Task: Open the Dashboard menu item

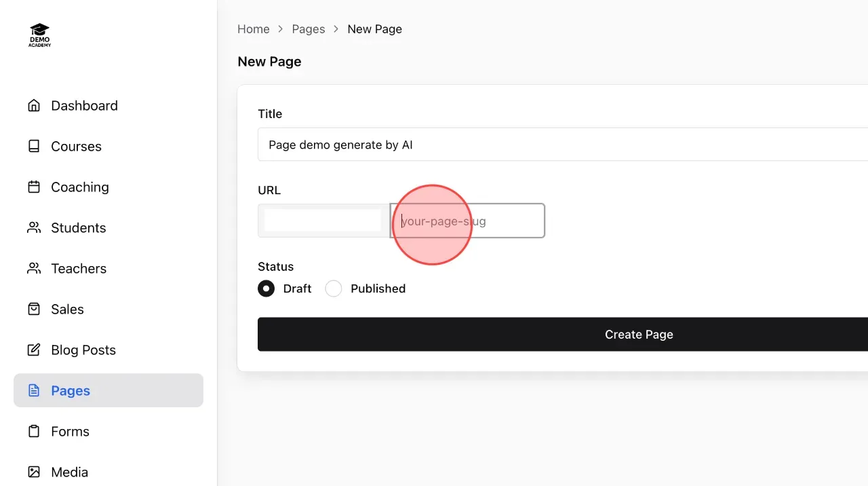Action: pos(108,105)
